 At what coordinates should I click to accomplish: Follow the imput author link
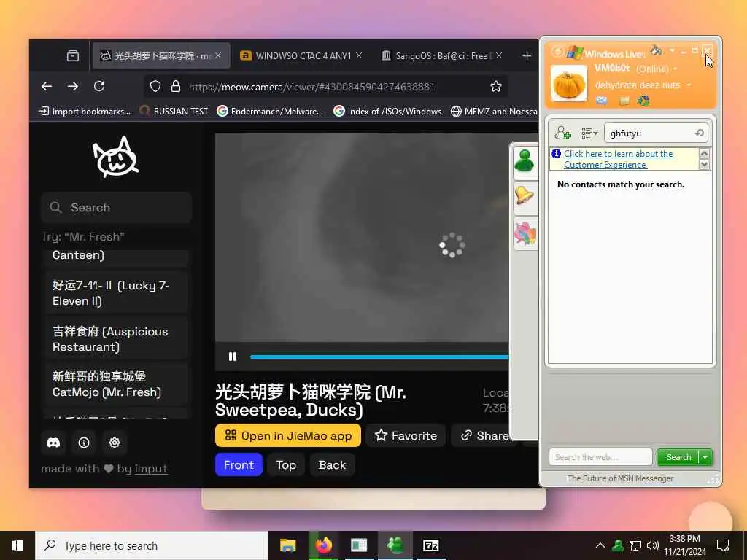tap(151, 469)
